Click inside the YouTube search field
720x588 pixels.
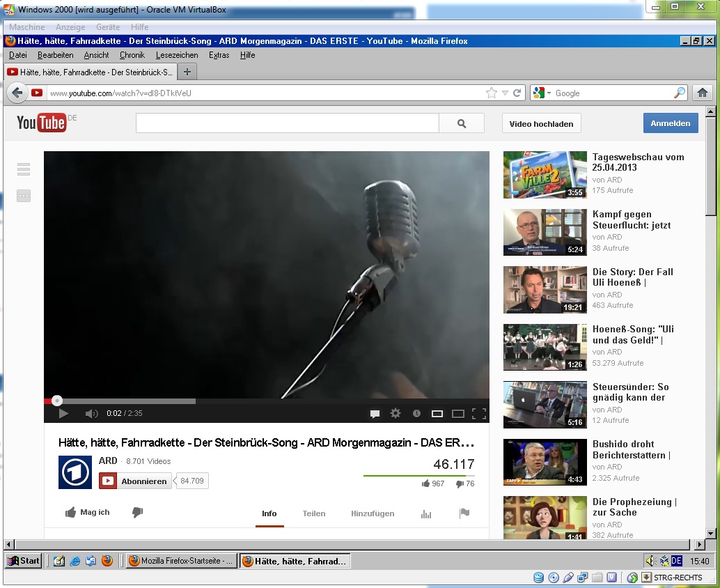click(288, 123)
